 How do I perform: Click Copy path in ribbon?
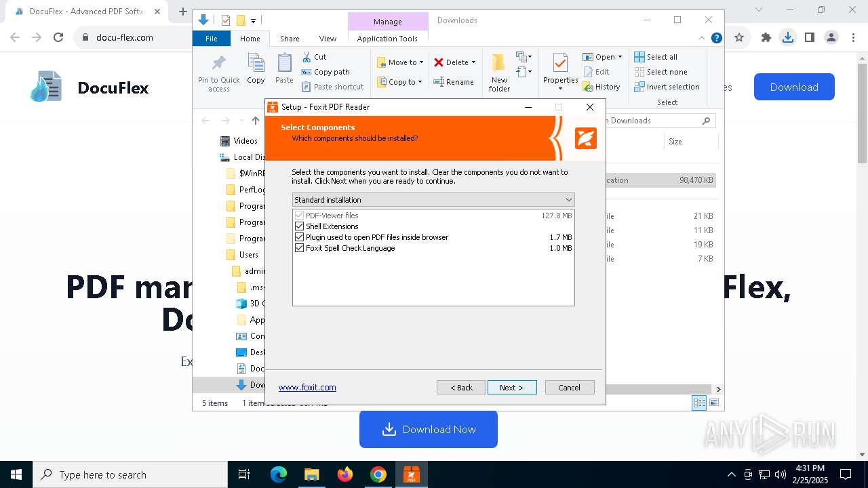326,72
